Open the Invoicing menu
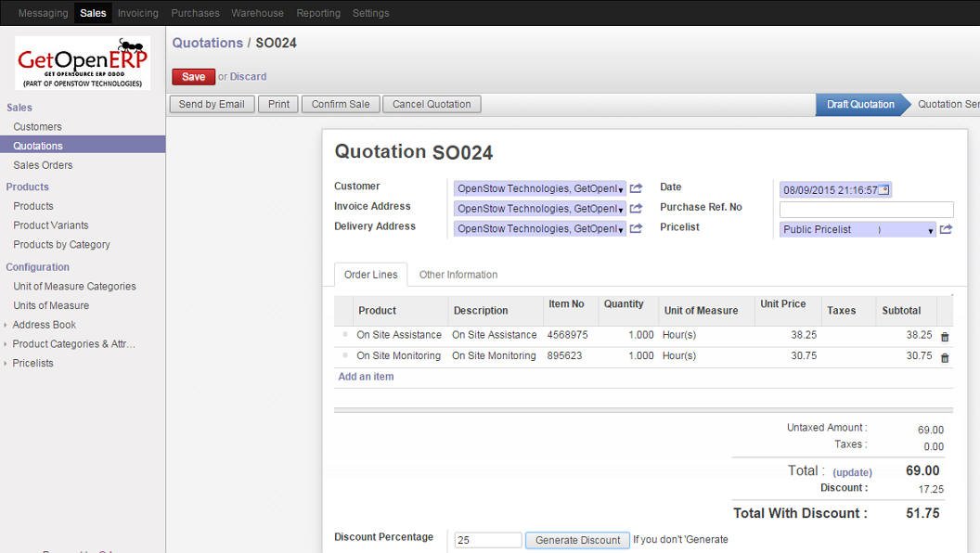The width and height of the screenshot is (980, 553). coord(137,13)
